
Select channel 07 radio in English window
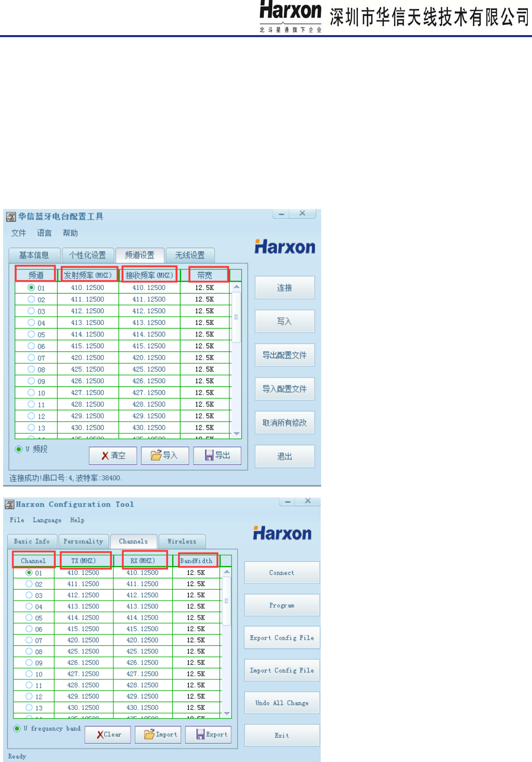29,640
